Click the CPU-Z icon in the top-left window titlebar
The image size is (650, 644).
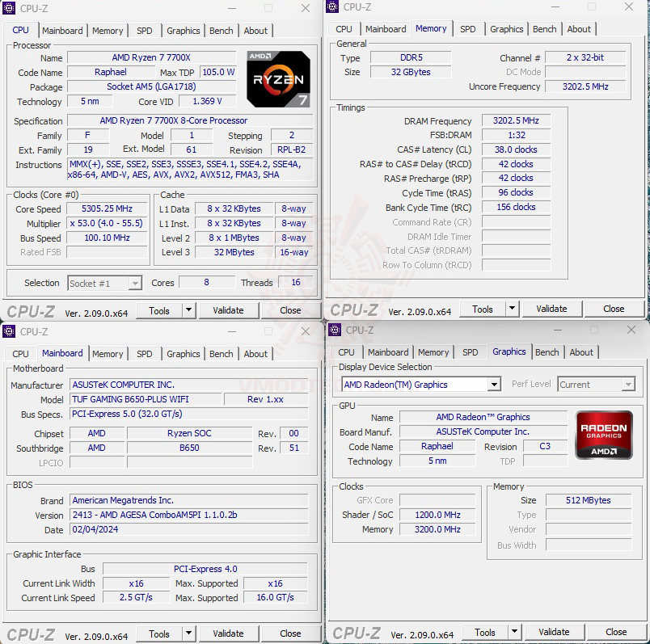9,8
